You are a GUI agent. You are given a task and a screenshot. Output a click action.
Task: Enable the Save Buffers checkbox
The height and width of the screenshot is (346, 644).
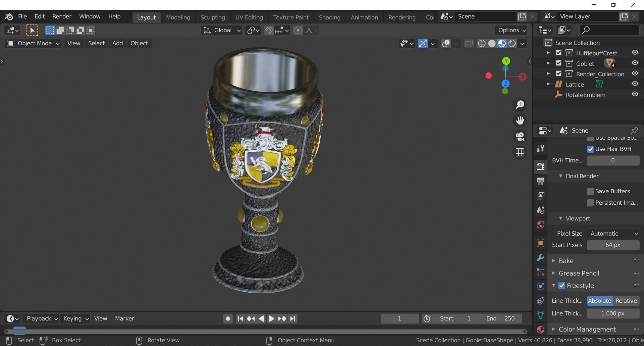tap(590, 191)
